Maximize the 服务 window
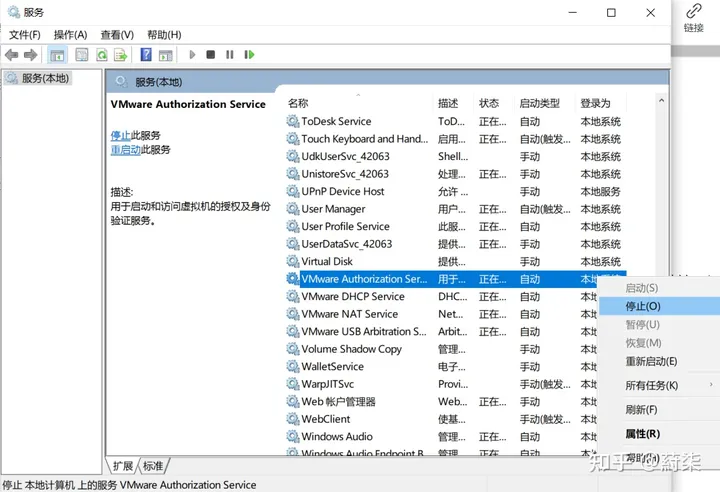The image size is (720, 492). [611, 13]
